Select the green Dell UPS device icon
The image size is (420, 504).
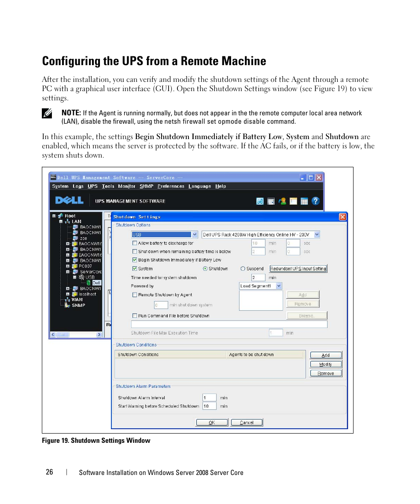click(x=88, y=283)
